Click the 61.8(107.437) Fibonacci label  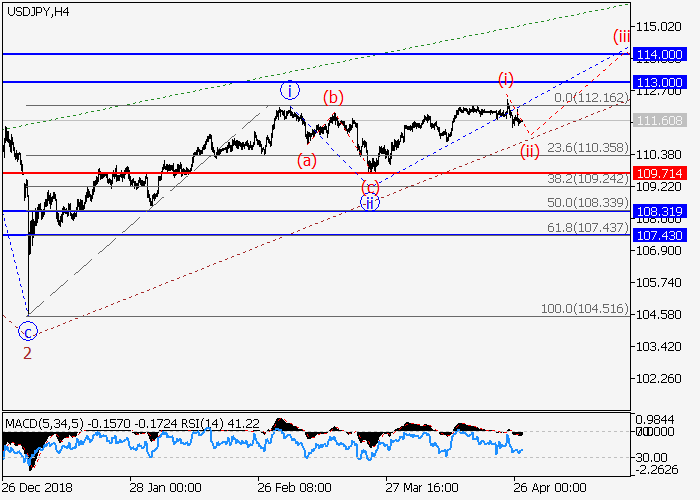pos(586,228)
